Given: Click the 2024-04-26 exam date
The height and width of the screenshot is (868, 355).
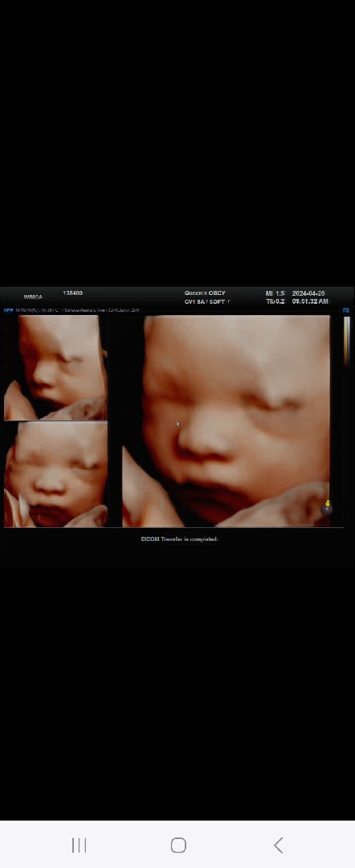Looking at the screenshot, I should tap(308, 293).
